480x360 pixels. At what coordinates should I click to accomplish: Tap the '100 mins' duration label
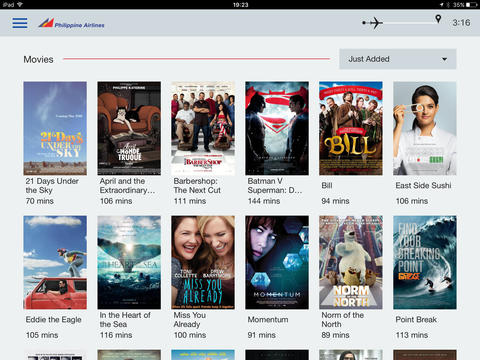click(190, 335)
